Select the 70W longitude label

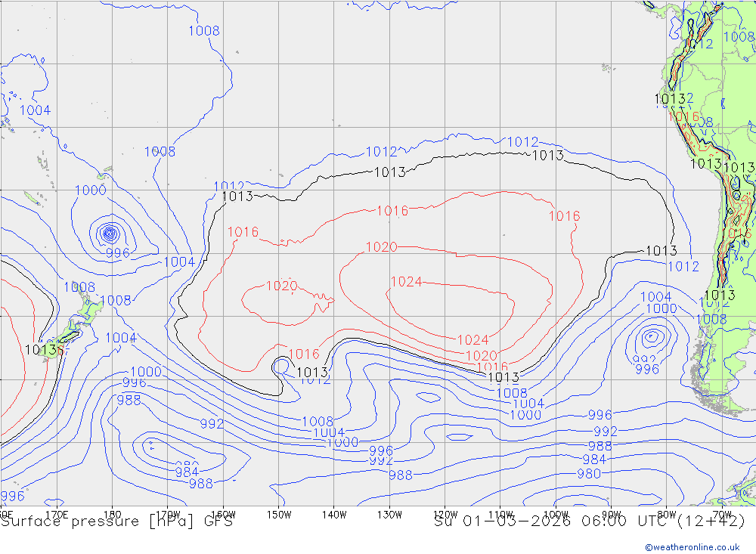click(x=722, y=515)
